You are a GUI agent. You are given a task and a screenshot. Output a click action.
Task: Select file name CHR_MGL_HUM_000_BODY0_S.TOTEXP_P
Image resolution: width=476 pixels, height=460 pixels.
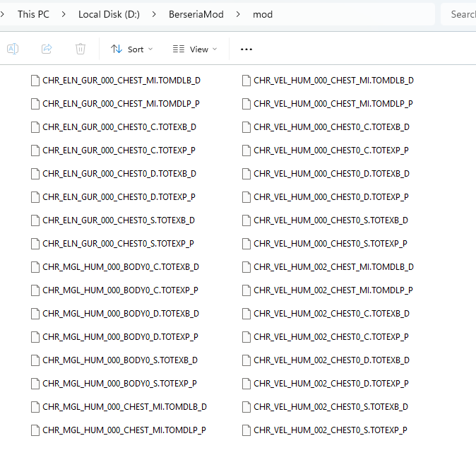pos(119,384)
